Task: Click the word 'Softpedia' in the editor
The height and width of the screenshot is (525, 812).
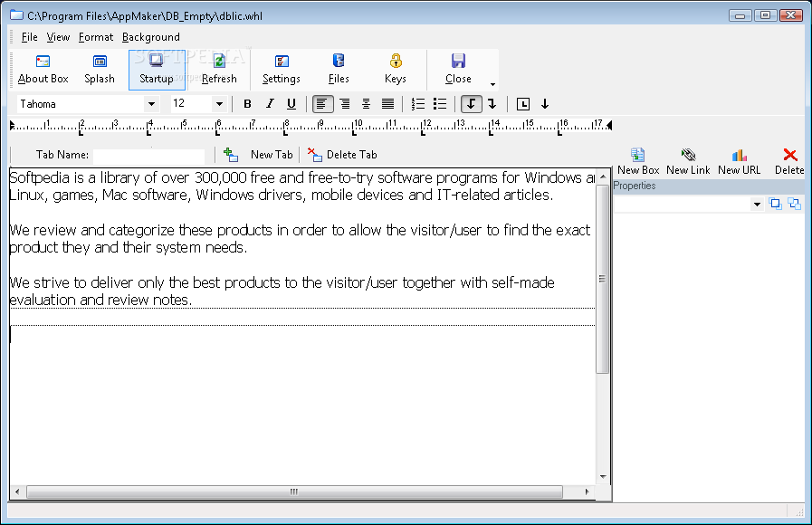Action: [x=39, y=178]
